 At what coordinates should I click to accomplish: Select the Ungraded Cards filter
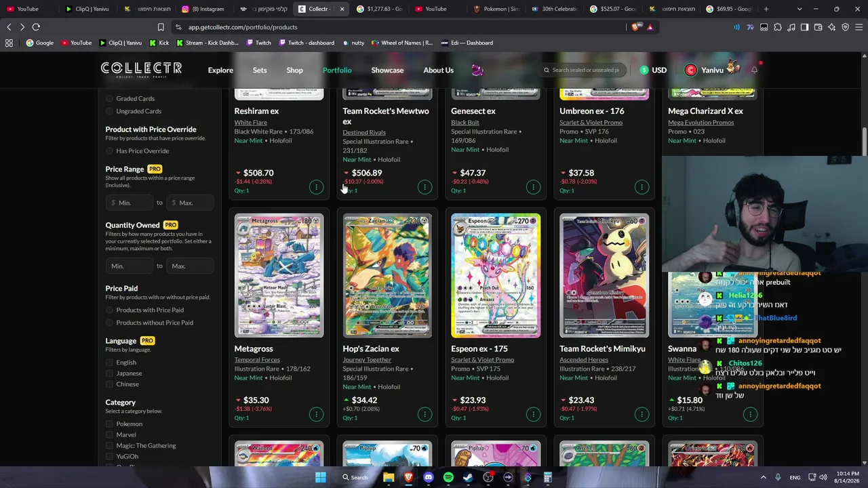tap(109, 111)
